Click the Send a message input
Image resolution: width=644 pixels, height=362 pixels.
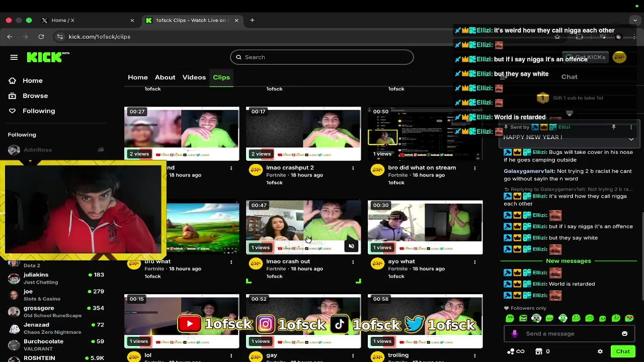(x=569, y=334)
